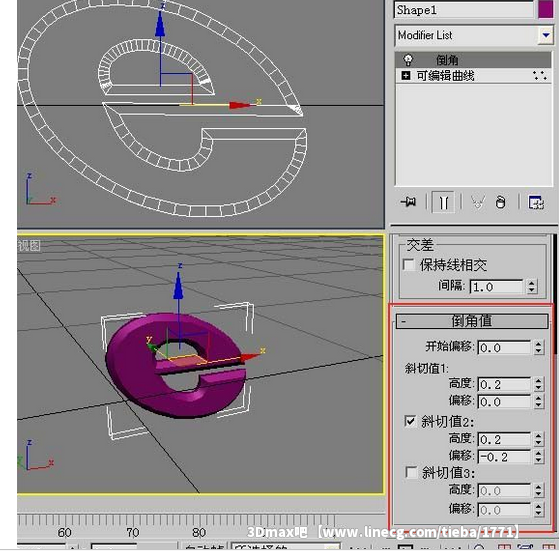This screenshot has width=559, height=551.
Task: Click the 斜切值3 高度 spinner
Action: pos(538,491)
